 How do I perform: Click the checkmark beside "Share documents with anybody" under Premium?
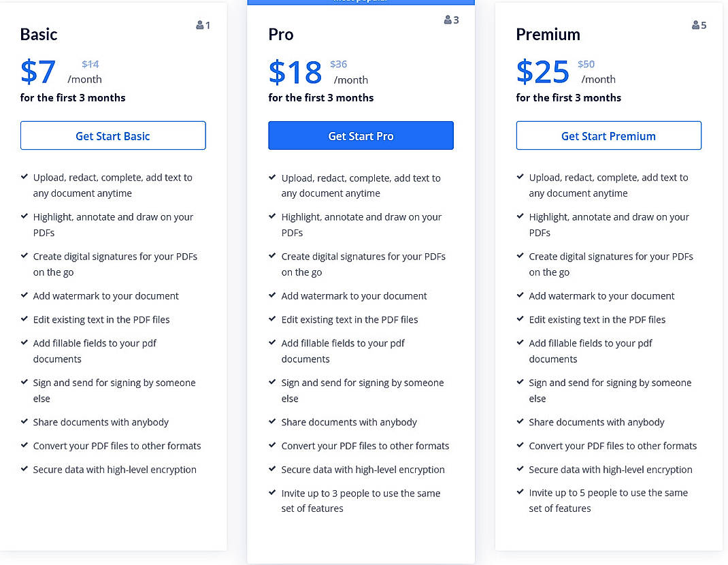pos(520,422)
